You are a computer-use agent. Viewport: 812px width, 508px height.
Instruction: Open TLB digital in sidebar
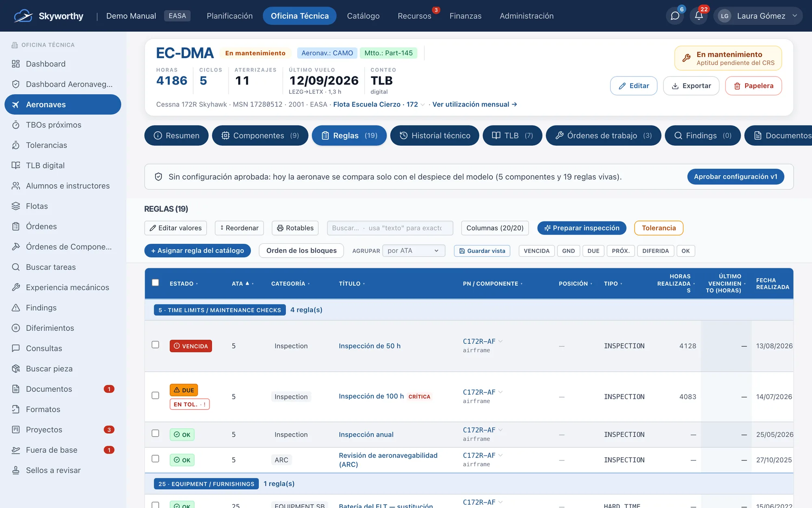tap(63, 165)
